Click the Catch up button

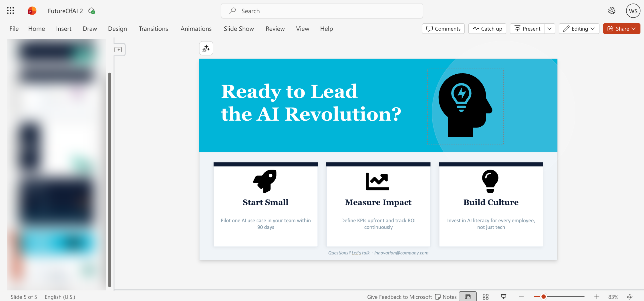[x=487, y=29]
